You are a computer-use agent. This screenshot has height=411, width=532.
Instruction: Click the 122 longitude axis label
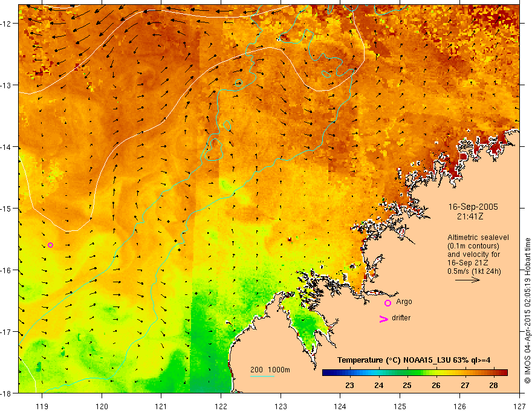221,407
